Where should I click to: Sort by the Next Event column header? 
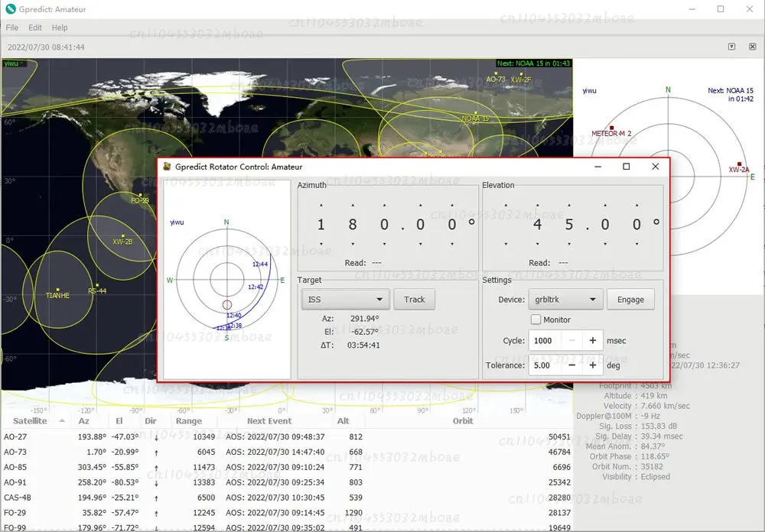point(269,421)
